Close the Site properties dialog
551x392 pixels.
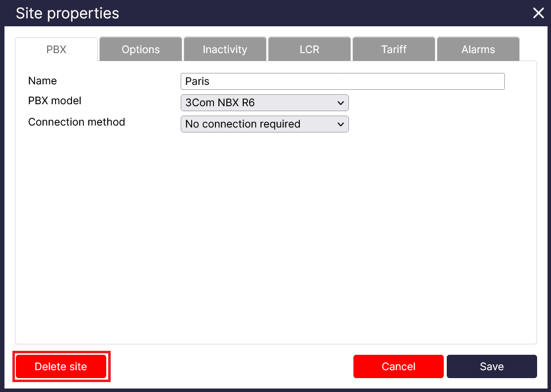(538, 13)
